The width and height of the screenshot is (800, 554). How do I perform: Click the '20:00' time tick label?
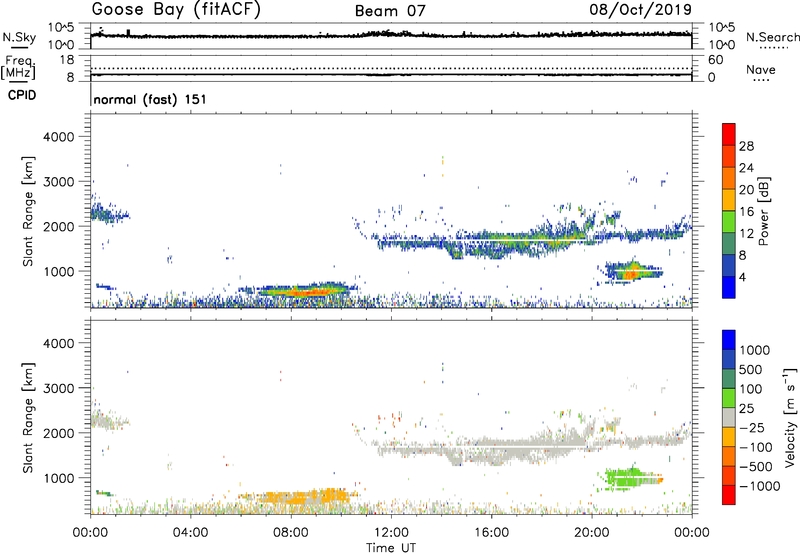tap(591, 533)
